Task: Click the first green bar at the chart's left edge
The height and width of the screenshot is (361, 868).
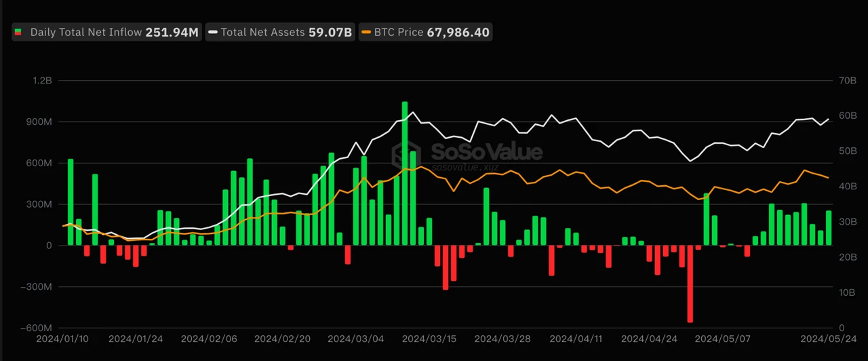Action: pyautogui.click(x=71, y=202)
